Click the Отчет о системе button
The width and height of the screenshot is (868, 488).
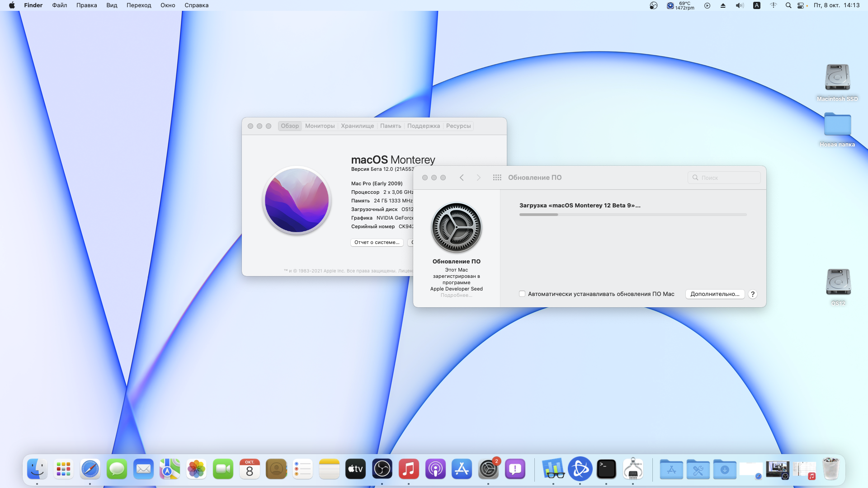click(x=377, y=243)
